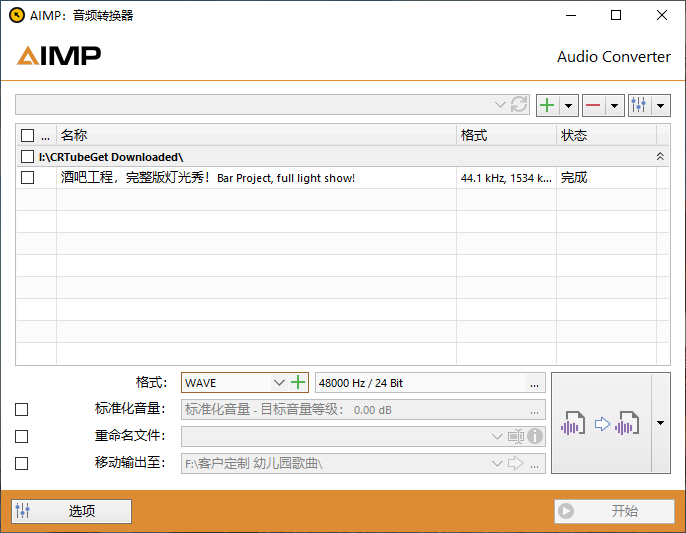
Task: Sort by the 格式 column header
Action: tap(507, 135)
